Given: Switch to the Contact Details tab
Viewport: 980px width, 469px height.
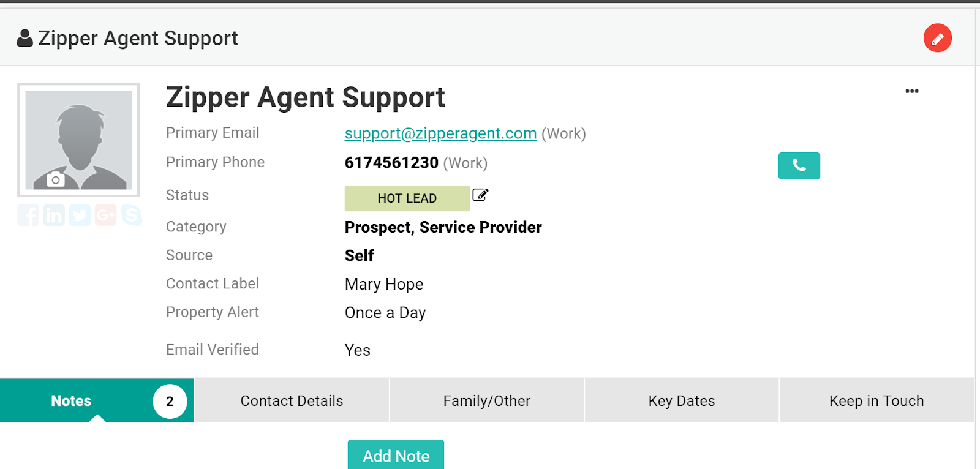Looking at the screenshot, I should click(x=292, y=400).
